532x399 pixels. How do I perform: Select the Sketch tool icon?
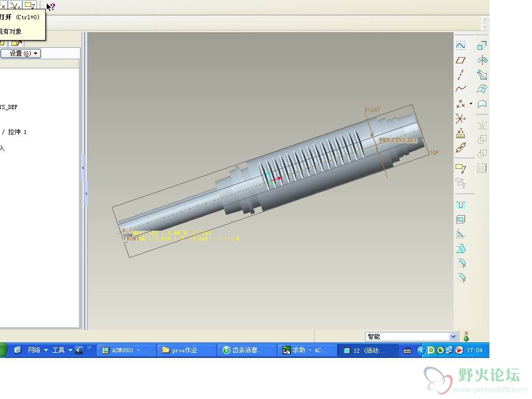460,46
